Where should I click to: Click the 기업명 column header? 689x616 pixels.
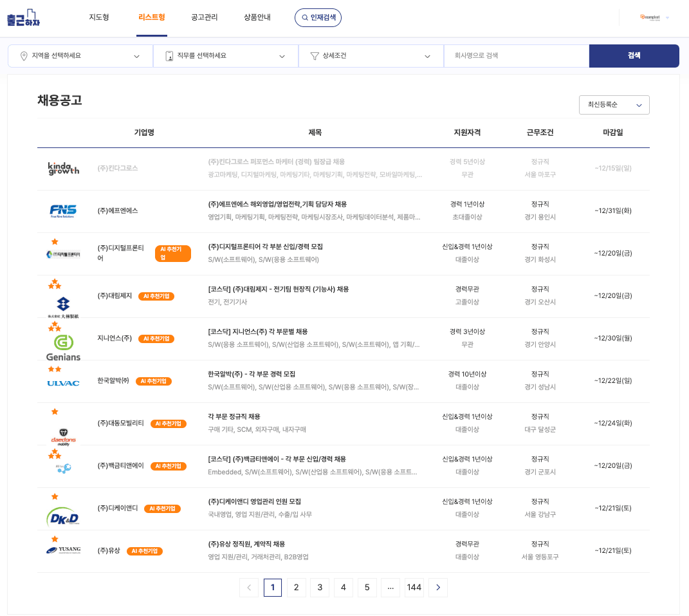[144, 133]
